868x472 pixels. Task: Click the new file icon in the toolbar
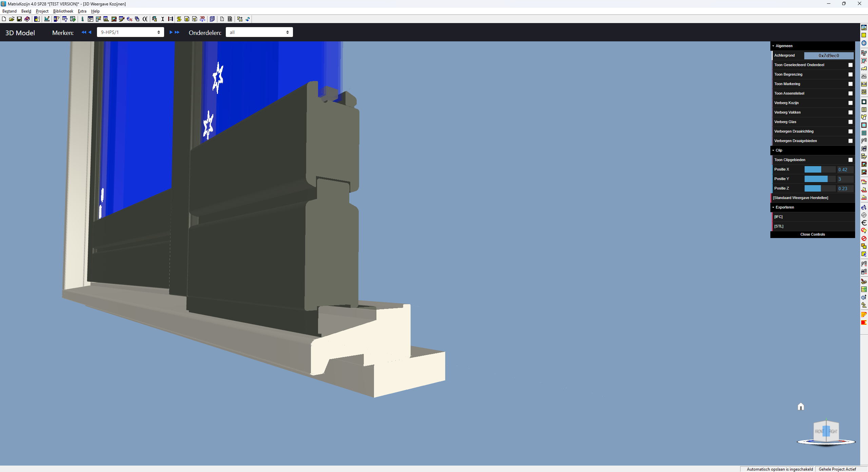[x=4, y=19]
